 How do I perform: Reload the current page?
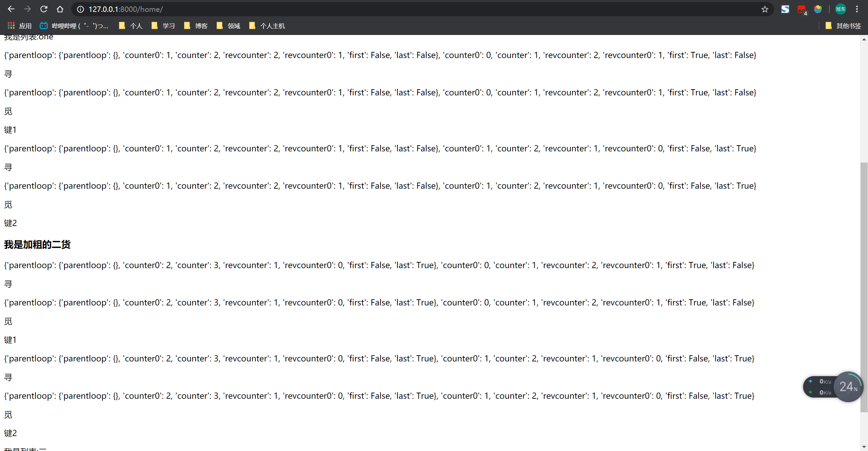(44, 9)
